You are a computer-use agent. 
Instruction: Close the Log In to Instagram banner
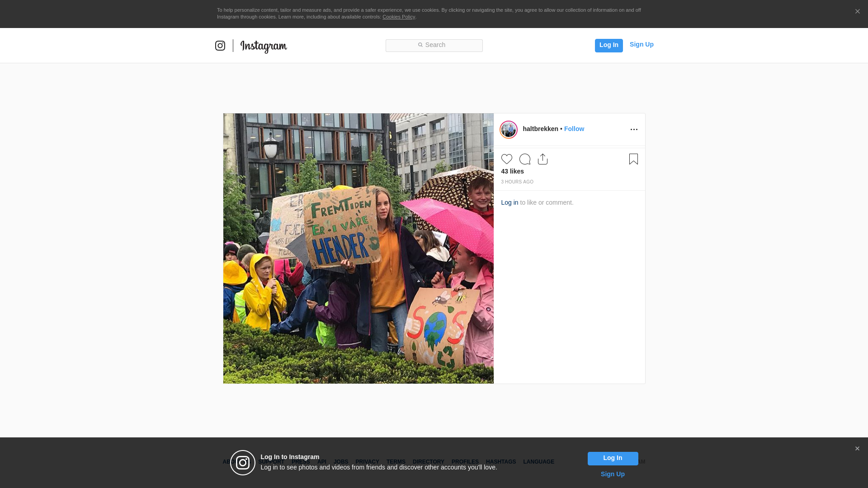pos(857,449)
